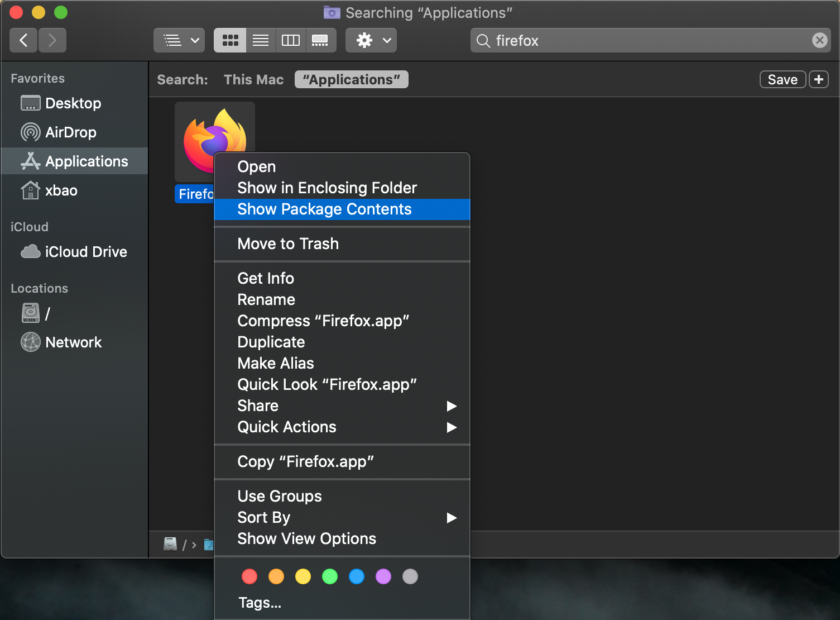Apply the red color tag
Viewport: 840px width, 620px height.
(249, 576)
